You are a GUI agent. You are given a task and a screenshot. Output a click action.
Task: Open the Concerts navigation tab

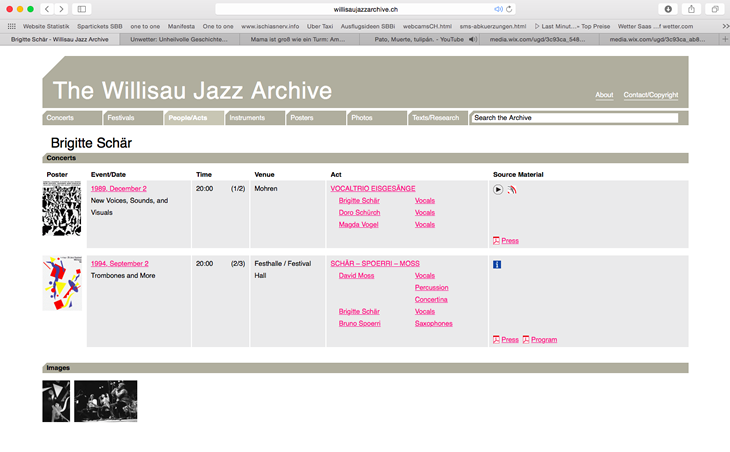point(72,118)
